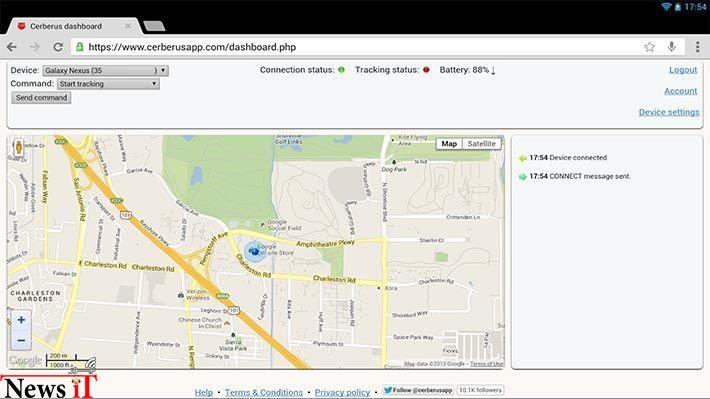Image resolution: width=710 pixels, height=399 pixels.
Task: Switch map view to Map mode
Action: pos(449,144)
